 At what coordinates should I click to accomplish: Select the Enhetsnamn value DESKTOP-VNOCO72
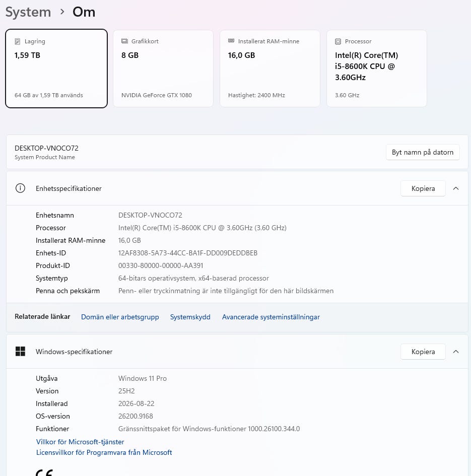click(150, 215)
